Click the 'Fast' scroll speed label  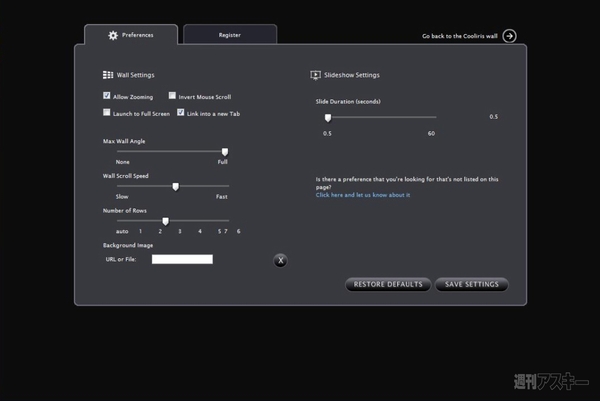coord(222,197)
